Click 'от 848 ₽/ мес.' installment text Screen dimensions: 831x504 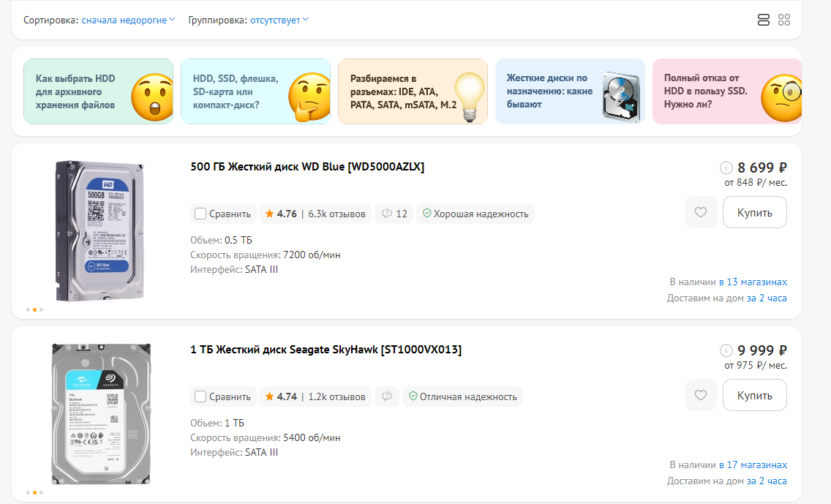click(756, 182)
